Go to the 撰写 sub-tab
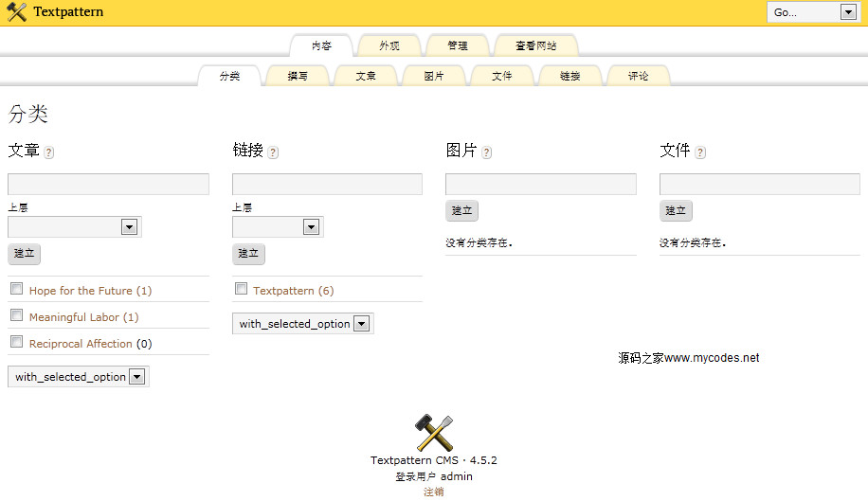868x501 pixels. [298, 77]
